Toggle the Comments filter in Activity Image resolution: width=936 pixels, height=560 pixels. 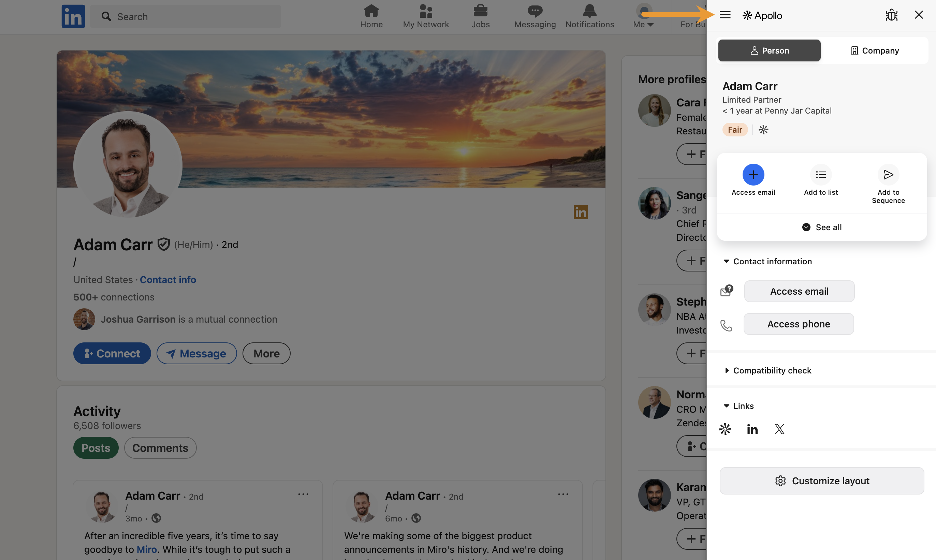tap(160, 447)
